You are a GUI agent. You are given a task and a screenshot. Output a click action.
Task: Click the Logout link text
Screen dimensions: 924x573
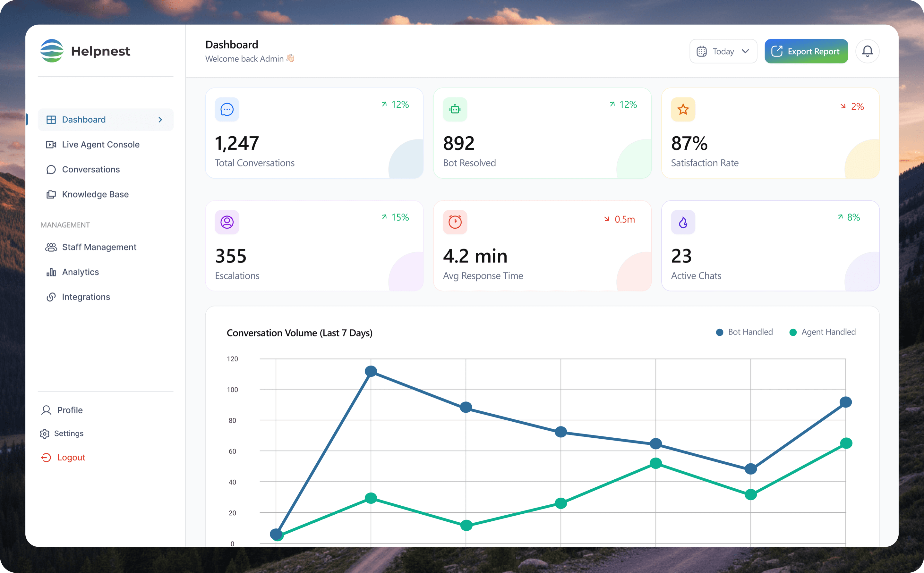pyautogui.click(x=71, y=458)
